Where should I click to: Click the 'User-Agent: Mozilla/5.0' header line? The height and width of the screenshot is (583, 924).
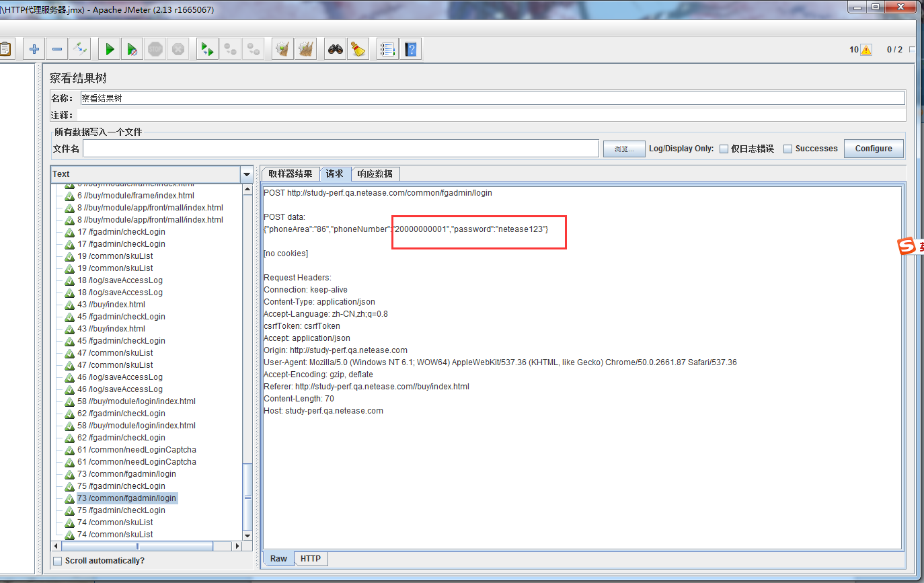[500, 362]
